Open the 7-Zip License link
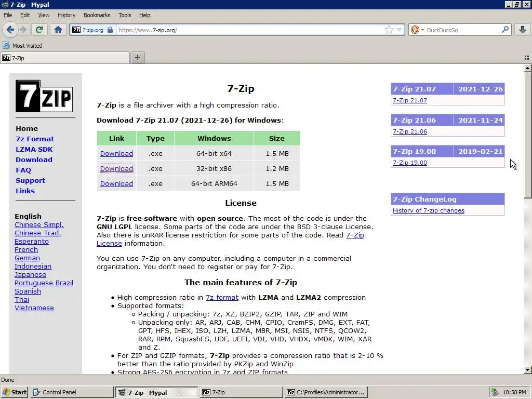This screenshot has height=399, width=532. click(355, 235)
